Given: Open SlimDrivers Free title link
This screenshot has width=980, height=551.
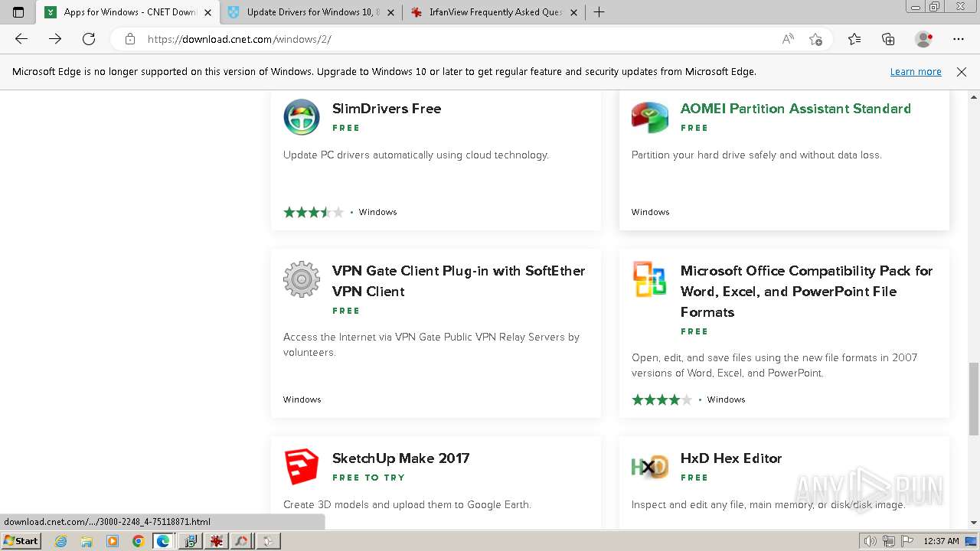Looking at the screenshot, I should tap(387, 109).
